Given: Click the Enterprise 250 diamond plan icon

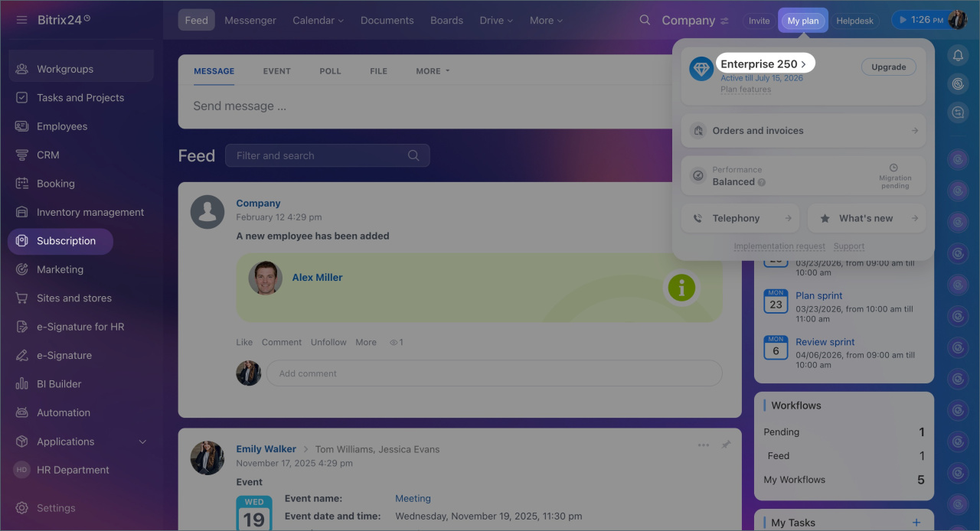Looking at the screenshot, I should tap(701, 69).
